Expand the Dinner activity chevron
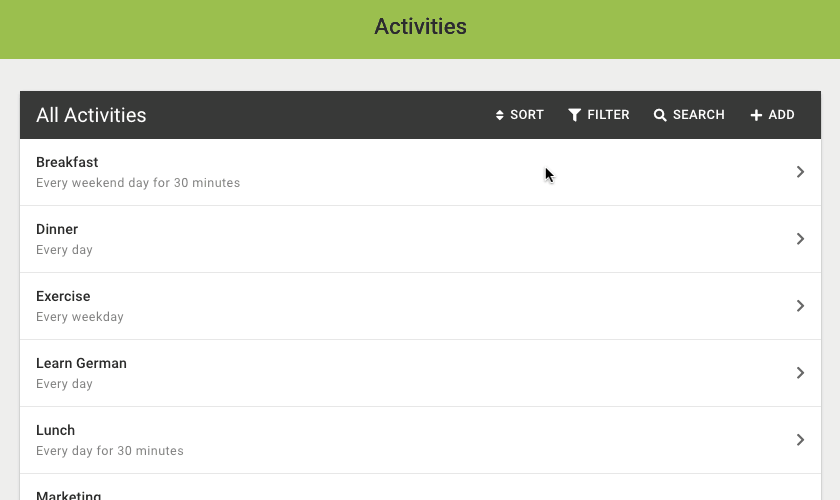Viewport: 840px width, 500px height. (800, 239)
